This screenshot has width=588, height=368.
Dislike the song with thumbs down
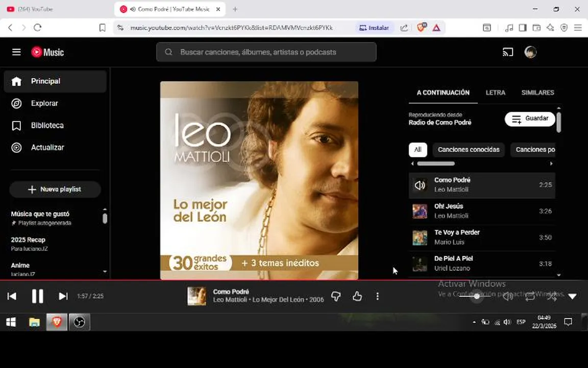[336, 296]
